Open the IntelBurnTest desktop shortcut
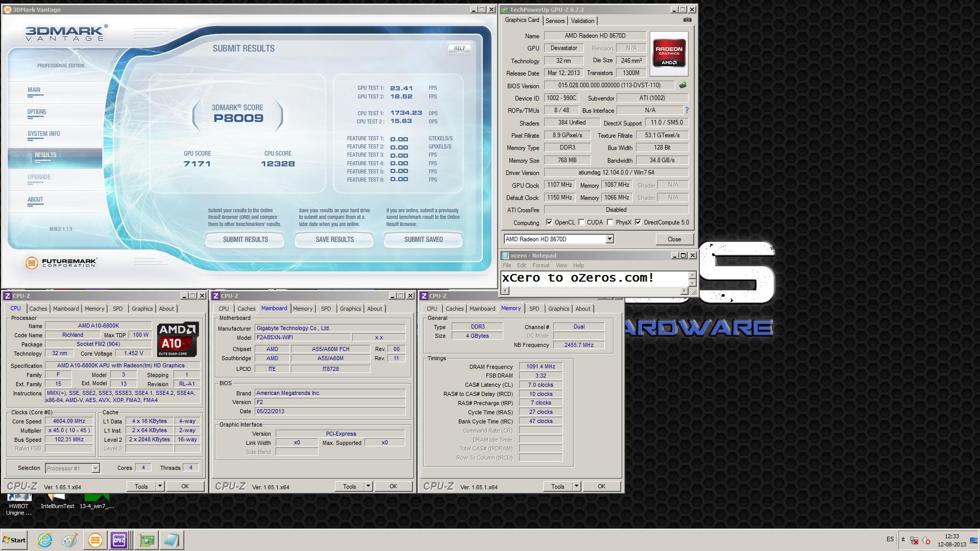Screen dimensions: 980x551 57,502
